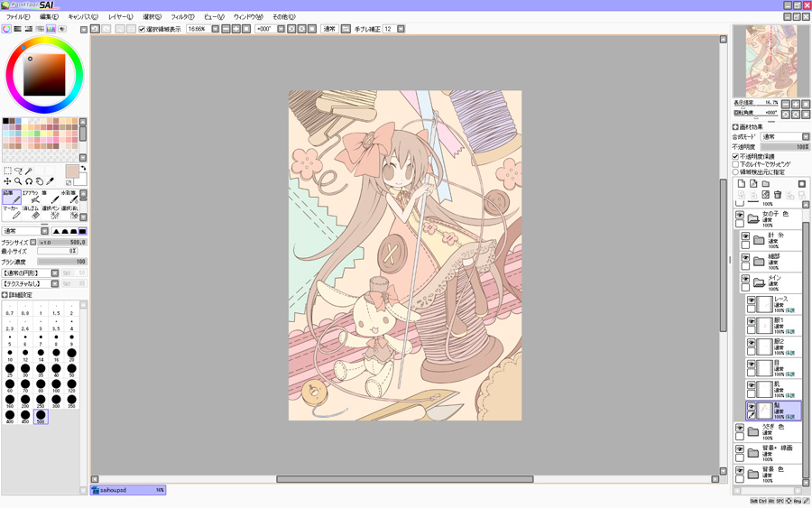Image resolution: width=812 pixels, height=508 pixels.
Task: Collapse the 詳細設定 advanced settings section
Action: coord(5,295)
